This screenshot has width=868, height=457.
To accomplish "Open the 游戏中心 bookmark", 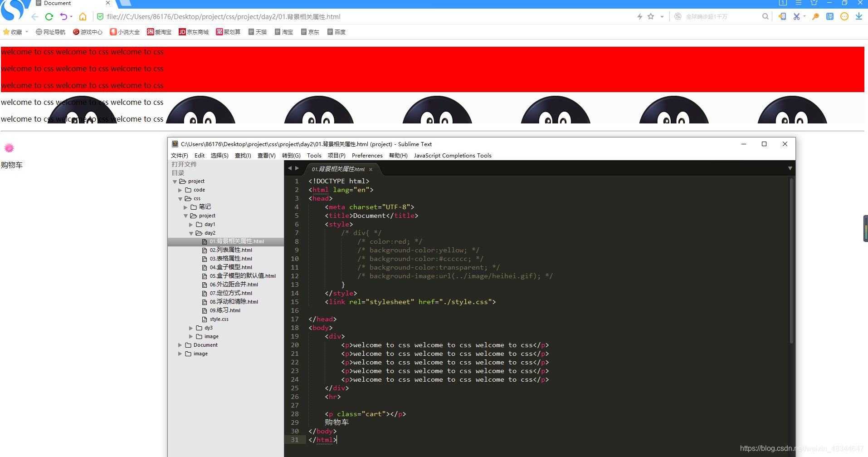I will pyautogui.click(x=88, y=32).
